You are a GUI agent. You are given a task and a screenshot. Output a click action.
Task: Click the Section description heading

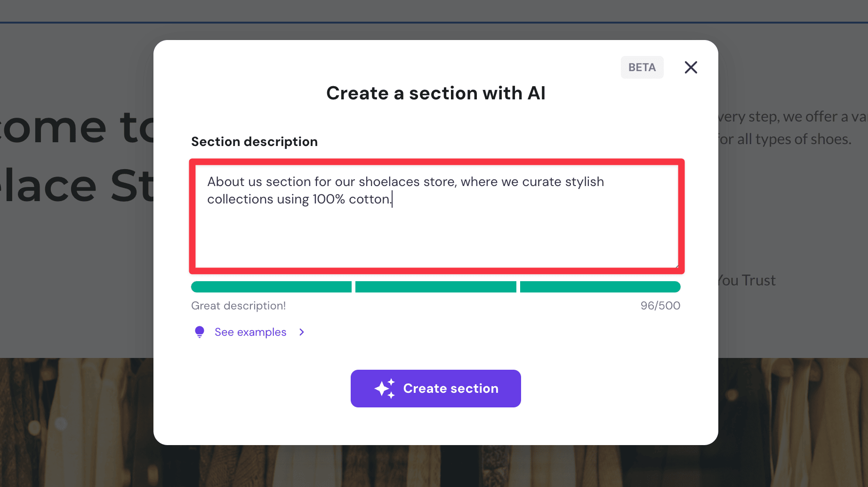(254, 141)
